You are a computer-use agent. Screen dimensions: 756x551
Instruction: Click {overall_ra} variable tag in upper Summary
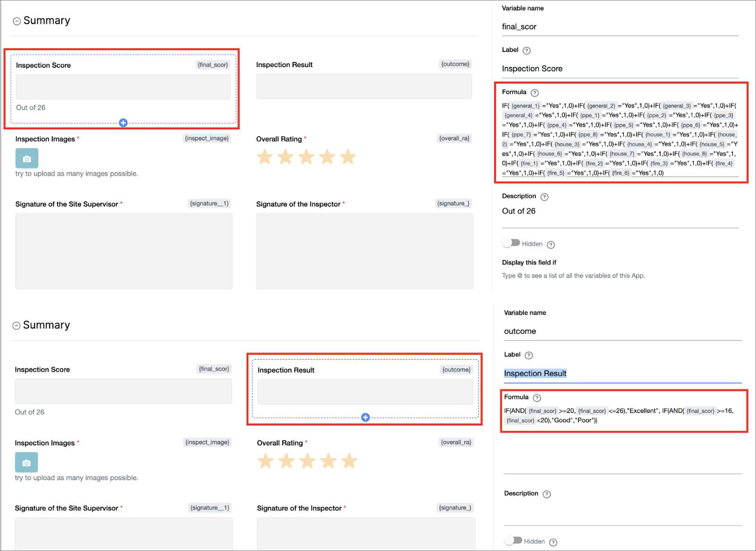454,138
